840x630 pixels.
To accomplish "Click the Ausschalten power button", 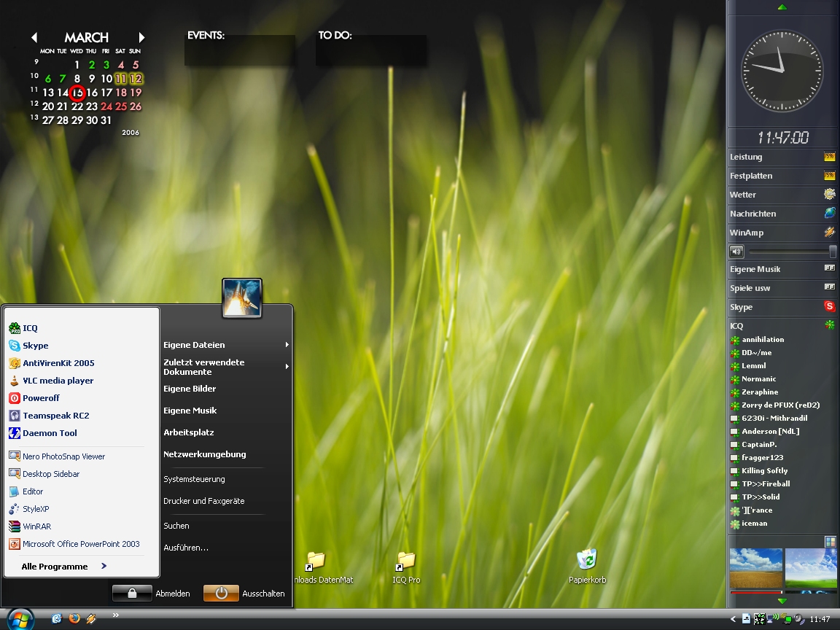I will tap(221, 594).
